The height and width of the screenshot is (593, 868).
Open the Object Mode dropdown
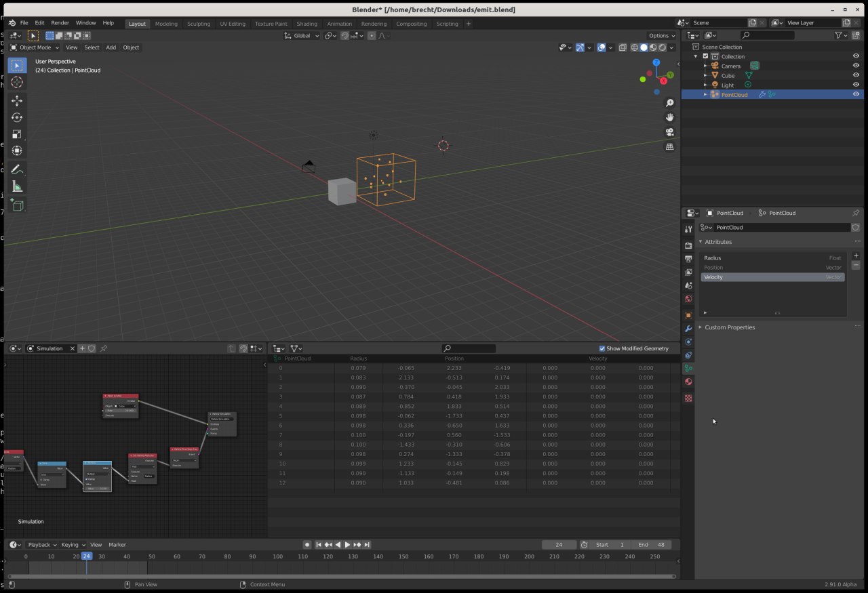pyautogui.click(x=34, y=47)
